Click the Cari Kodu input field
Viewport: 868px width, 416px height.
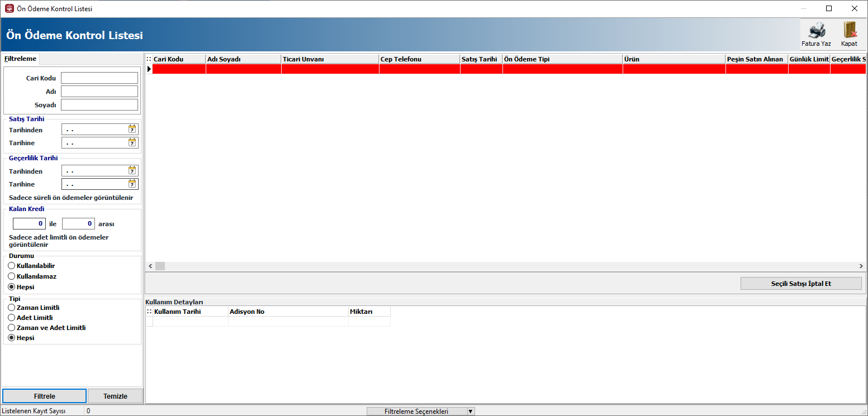(99, 78)
